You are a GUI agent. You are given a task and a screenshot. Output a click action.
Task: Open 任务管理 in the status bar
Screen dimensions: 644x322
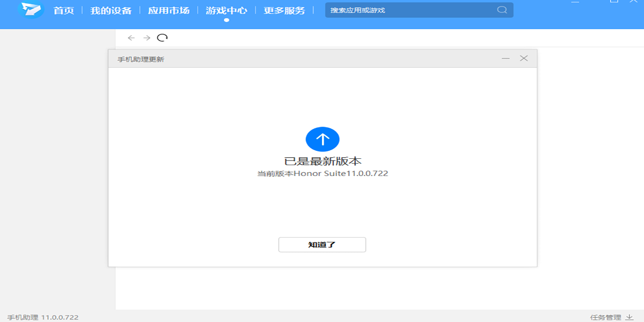[x=605, y=317]
